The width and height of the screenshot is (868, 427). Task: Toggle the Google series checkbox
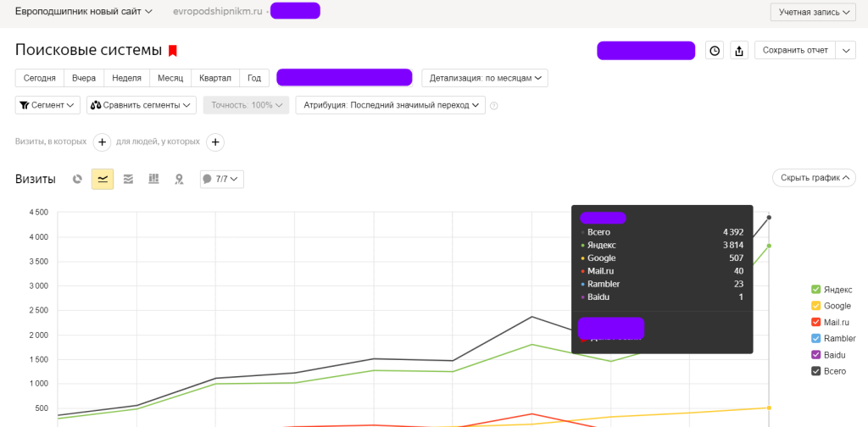[816, 306]
